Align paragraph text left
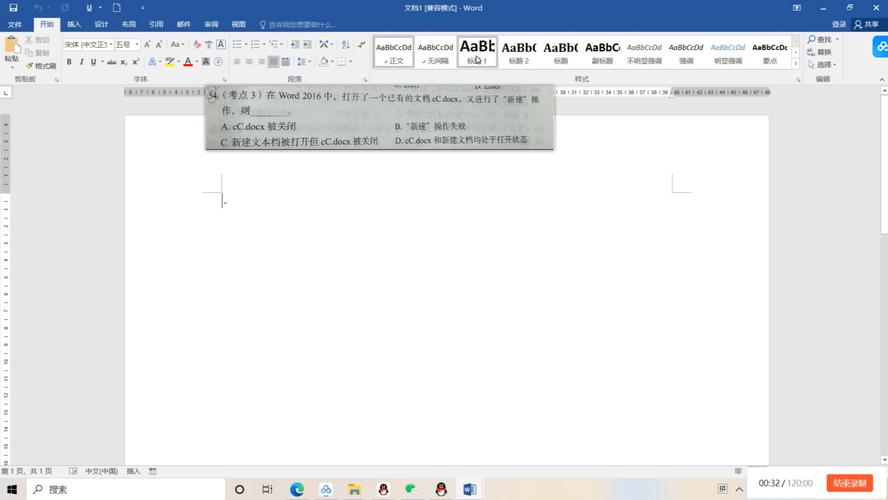This screenshot has height=500, width=888. click(x=237, y=62)
